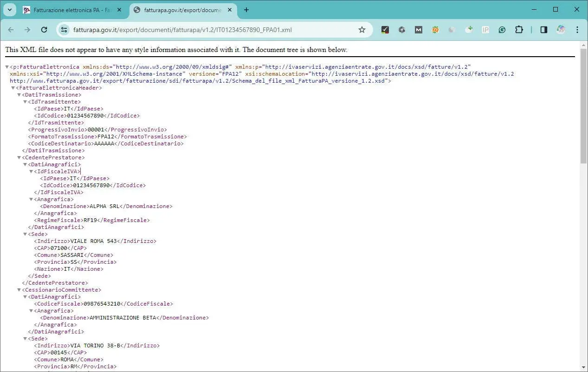The image size is (588, 372).
Task: Open the faded grey globe extension
Action: pyautogui.click(x=452, y=30)
